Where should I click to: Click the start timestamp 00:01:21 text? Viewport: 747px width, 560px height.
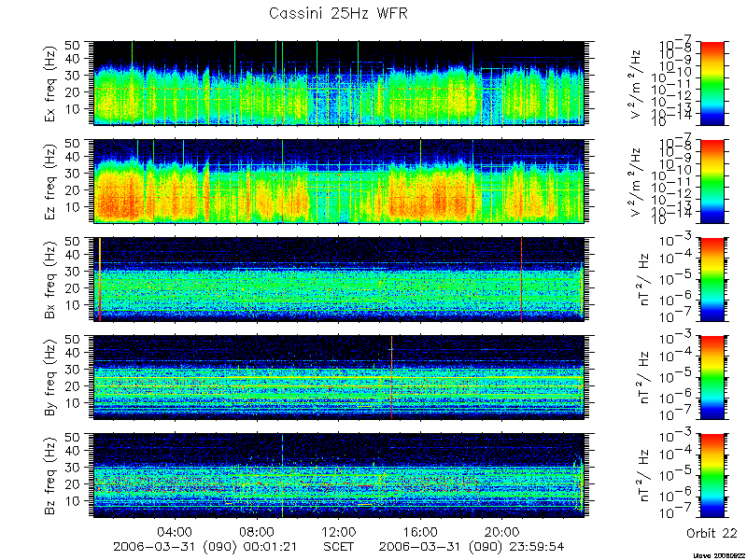coord(269,546)
